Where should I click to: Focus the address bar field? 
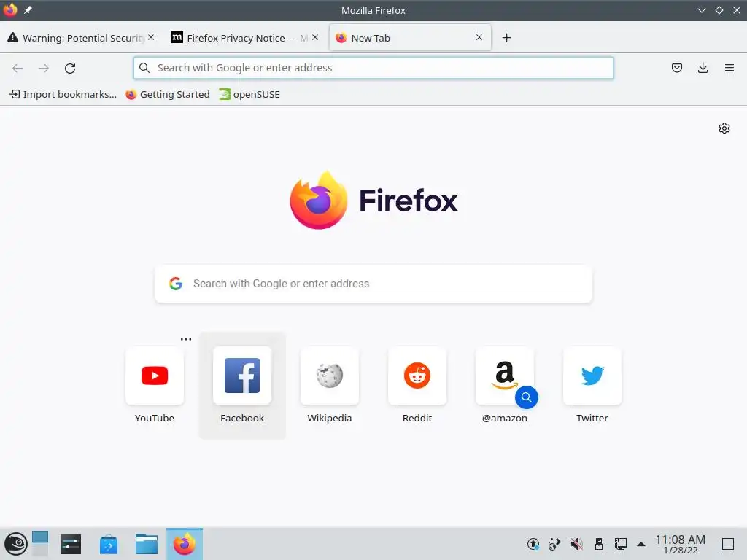tap(373, 68)
